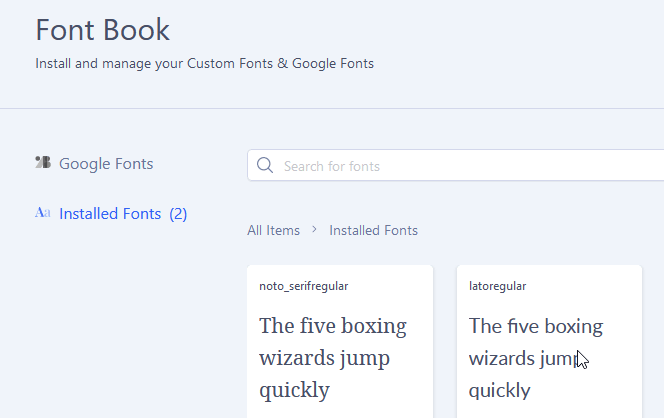Click the Font Book page heading
Viewport: 664px width, 418px height.
103,30
